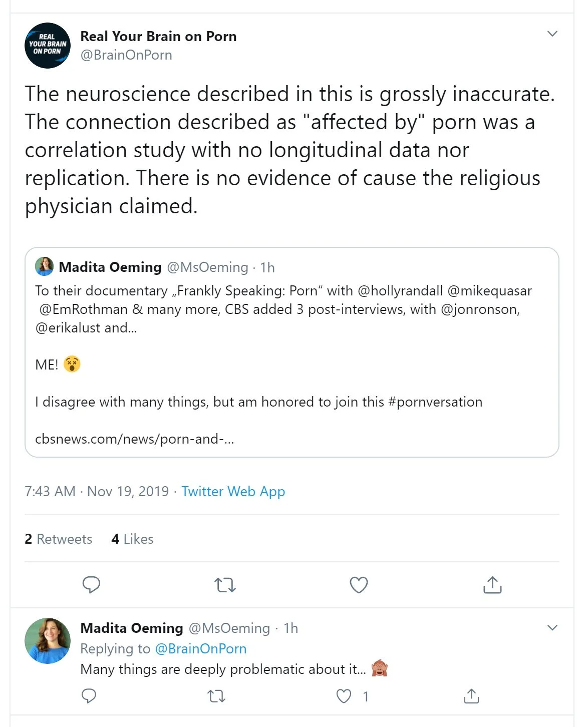This screenshot has height=727, width=588.
Task: Open the Twitter Web App link
Action: (x=233, y=491)
